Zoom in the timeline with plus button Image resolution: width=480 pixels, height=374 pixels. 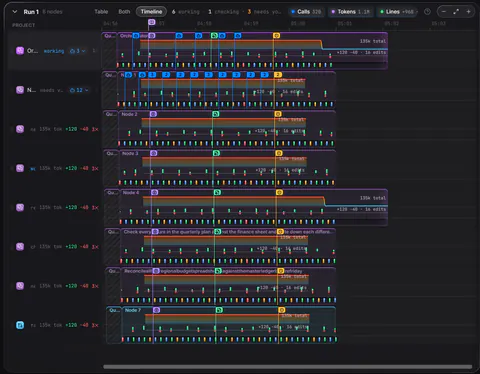(x=468, y=12)
